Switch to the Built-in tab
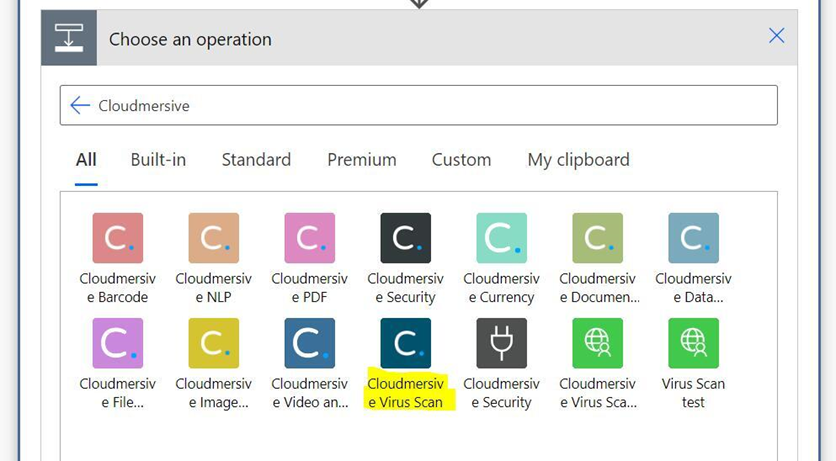836x461 pixels. click(158, 159)
